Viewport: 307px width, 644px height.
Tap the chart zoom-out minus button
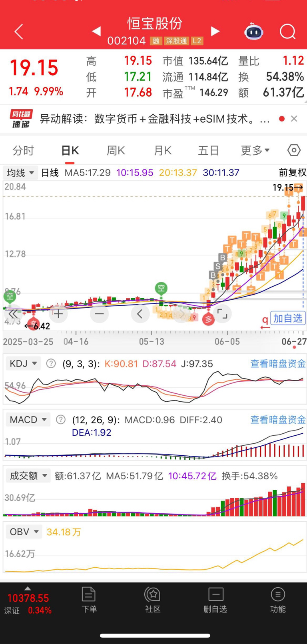(100, 314)
